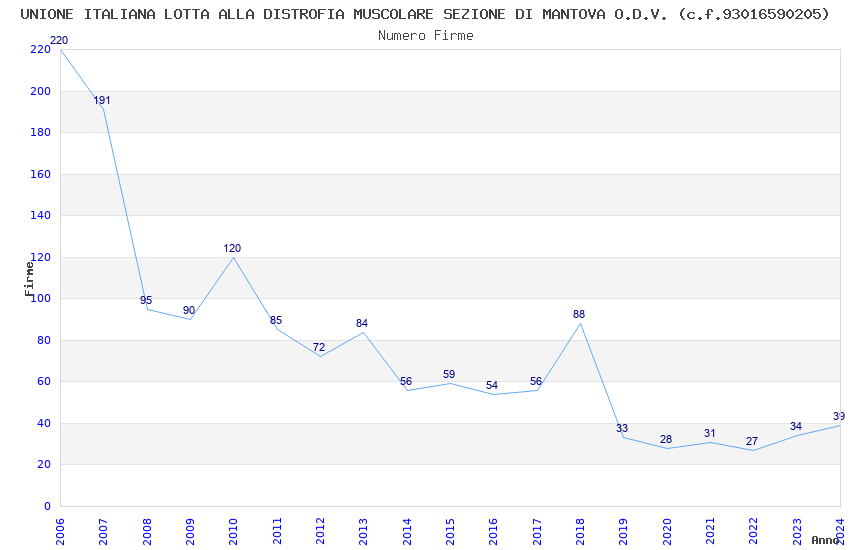Click the x-axis year label 2015
This screenshot has width=850, height=550.
(x=450, y=531)
